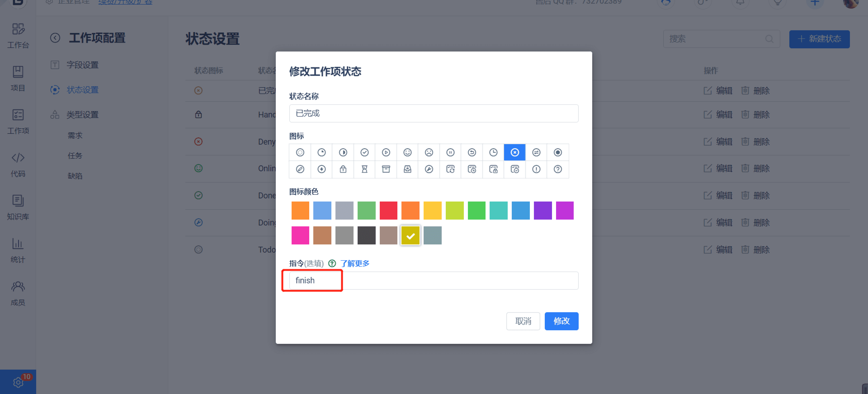868x394 pixels.
Task: Click the 指令 input containing finish
Action: point(434,281)
